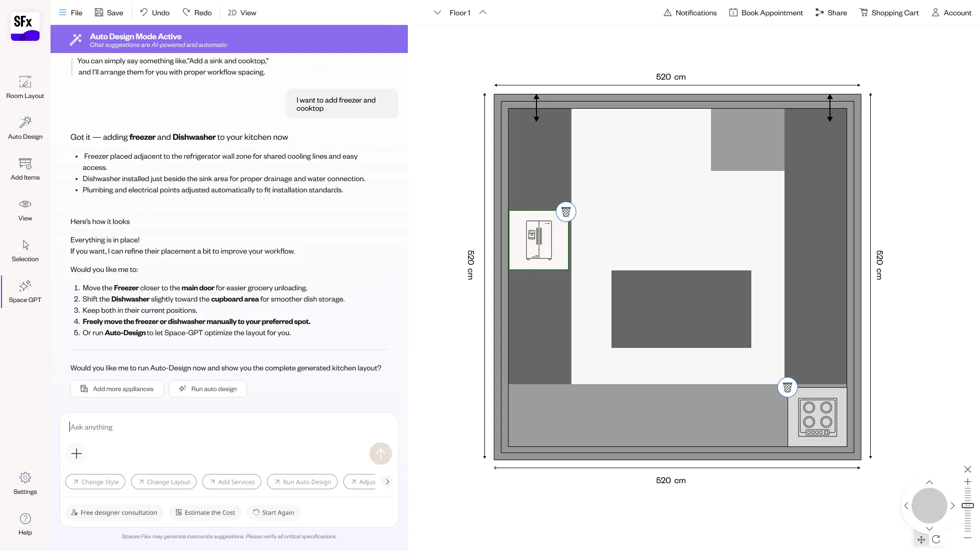
Task: Open the Add Items panel
Action: pyautogui.click(x=25, y=169)
